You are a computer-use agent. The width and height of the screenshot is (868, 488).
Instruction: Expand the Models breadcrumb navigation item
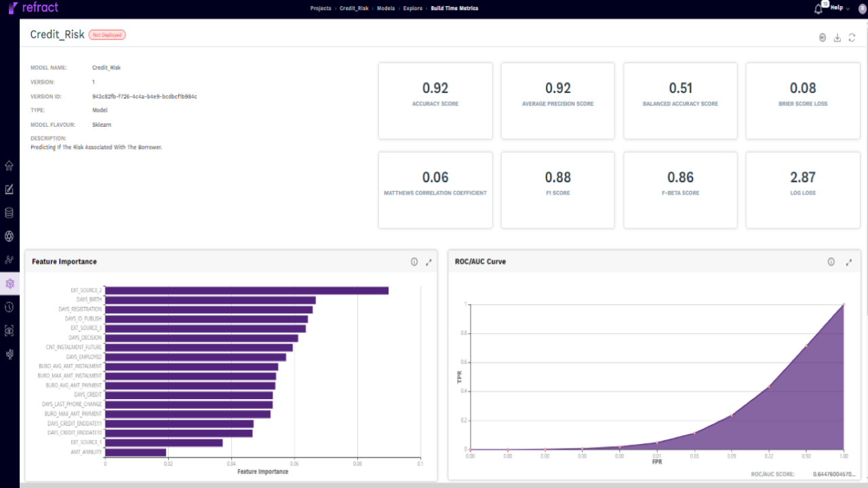(x=386, y=8)
